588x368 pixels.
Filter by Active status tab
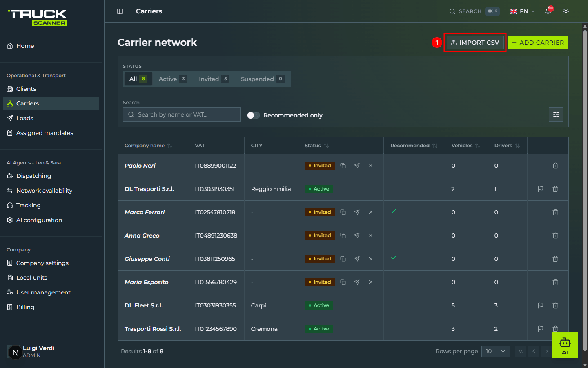(173, 79)
